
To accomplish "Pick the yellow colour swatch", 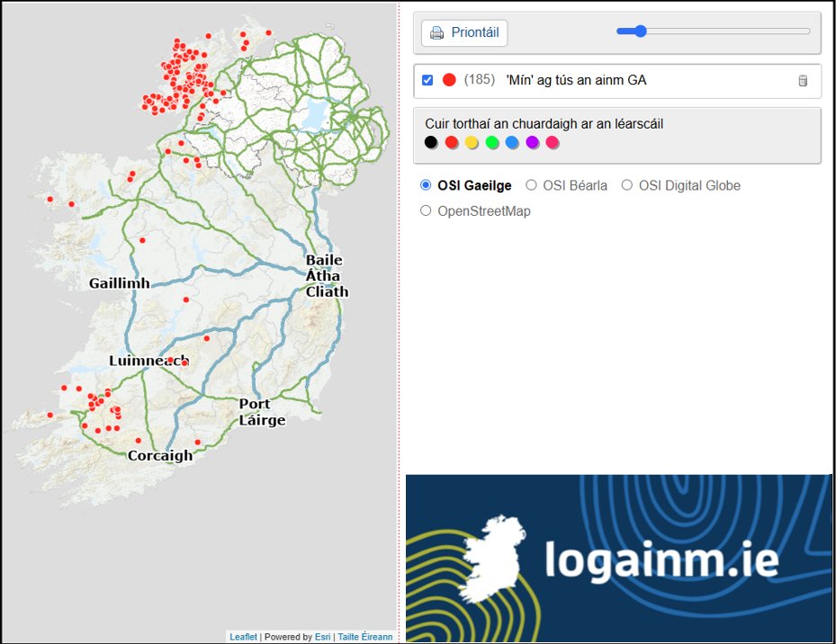I will [x=472, y=142].
